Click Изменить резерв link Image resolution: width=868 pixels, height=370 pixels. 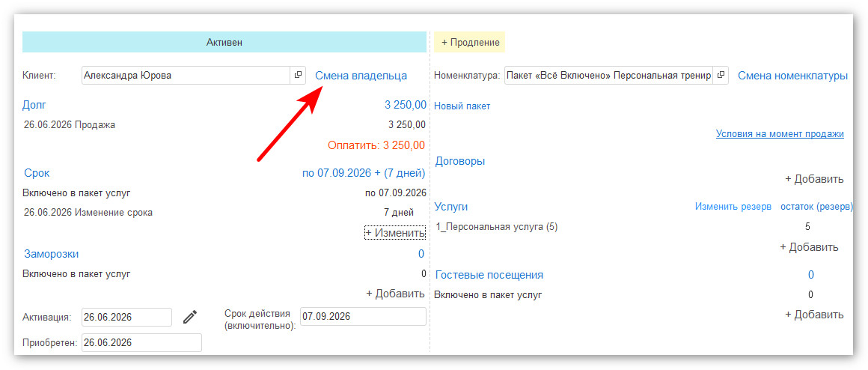733,207
